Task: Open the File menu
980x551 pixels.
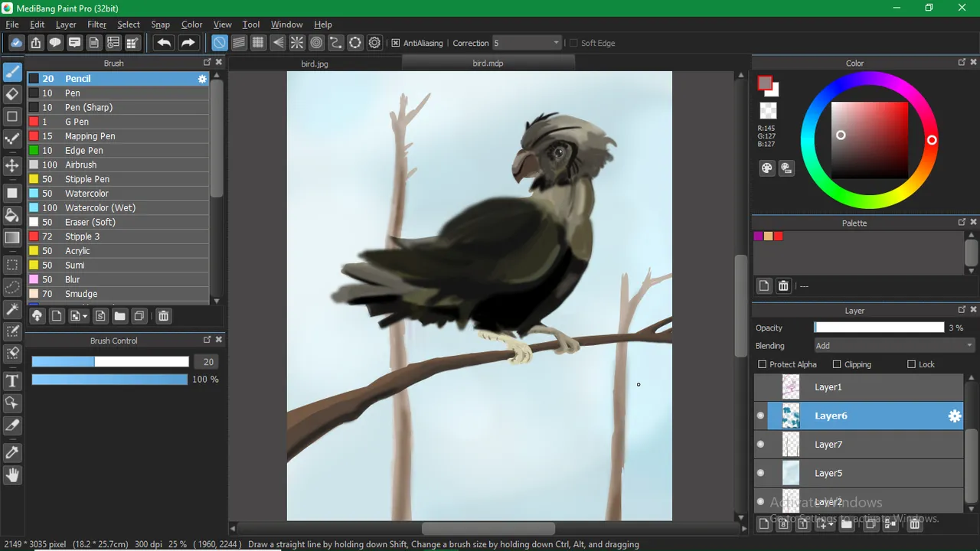Action: [x=12, y=24]
